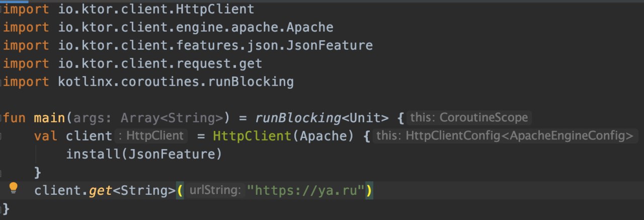Click the runBlocking<Unit> call
This screenshot has height=220, width=644.
tap(322, 118)
